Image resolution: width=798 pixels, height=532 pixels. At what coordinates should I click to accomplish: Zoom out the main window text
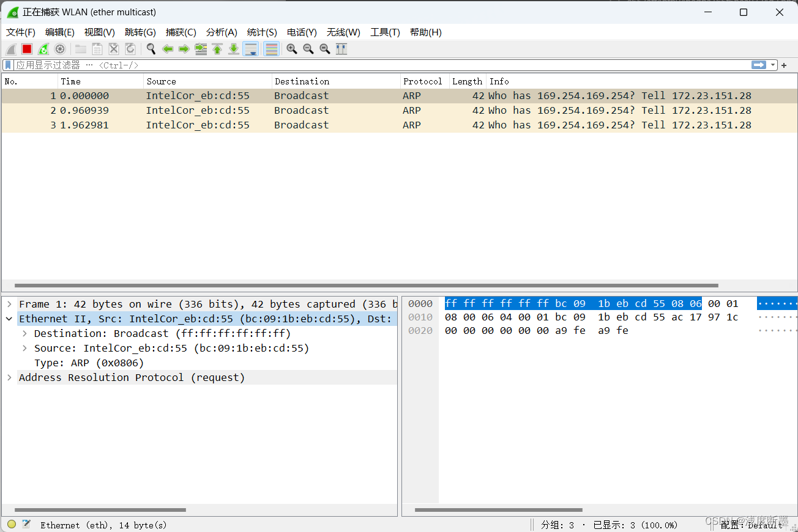(308, 50)
